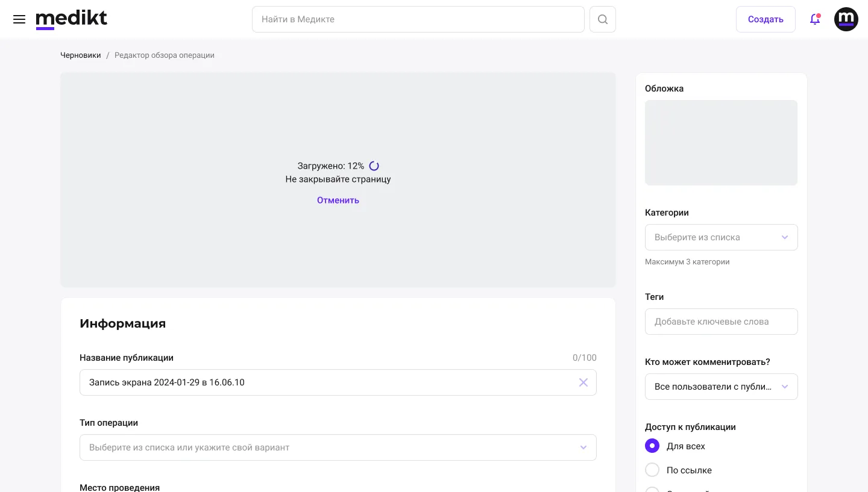This screenshot has width=868, height=492.
Task: Click 'Редактор обзора операции' breadcrumb item
Action: pyautogui.click(x=165, y=55)
